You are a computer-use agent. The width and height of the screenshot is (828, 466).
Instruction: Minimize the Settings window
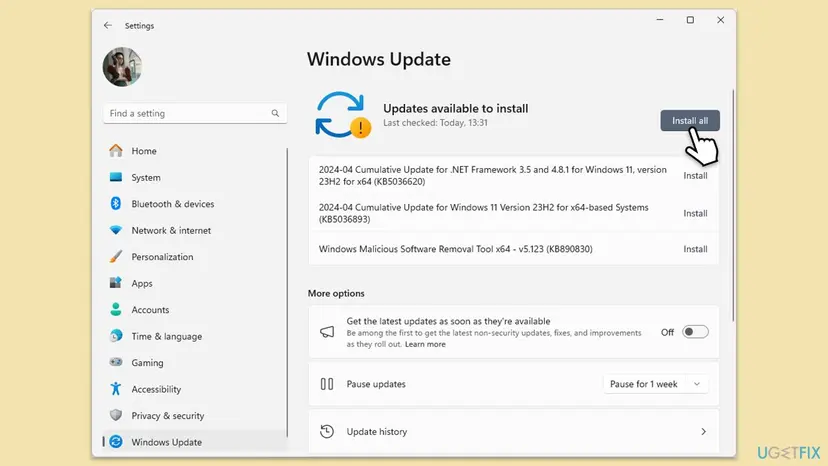tap(660, 20)
